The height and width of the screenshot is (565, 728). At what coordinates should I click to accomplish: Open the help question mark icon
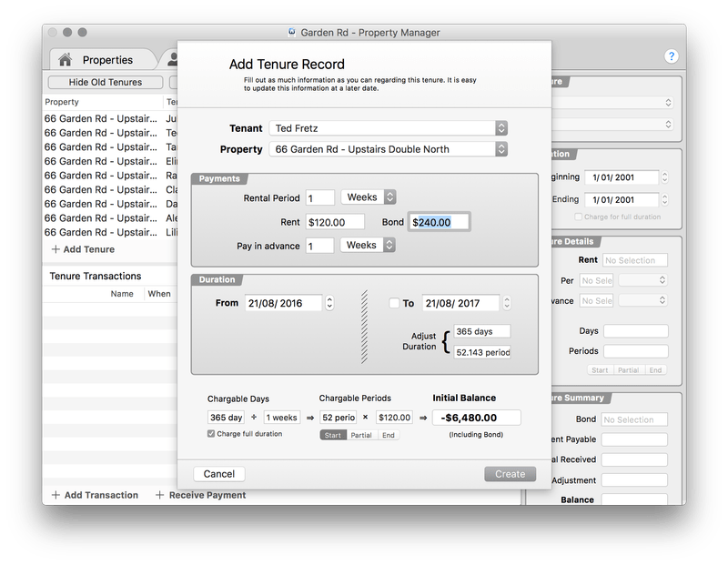(671, 56)
